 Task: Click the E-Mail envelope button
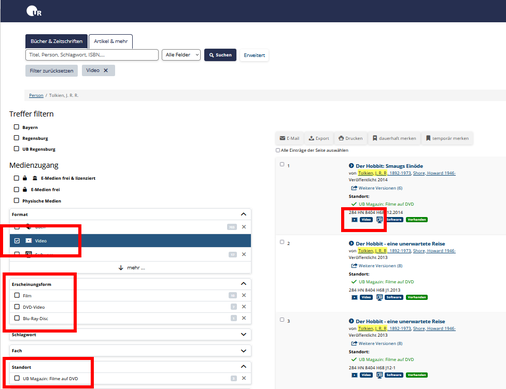tap(289, 138)
